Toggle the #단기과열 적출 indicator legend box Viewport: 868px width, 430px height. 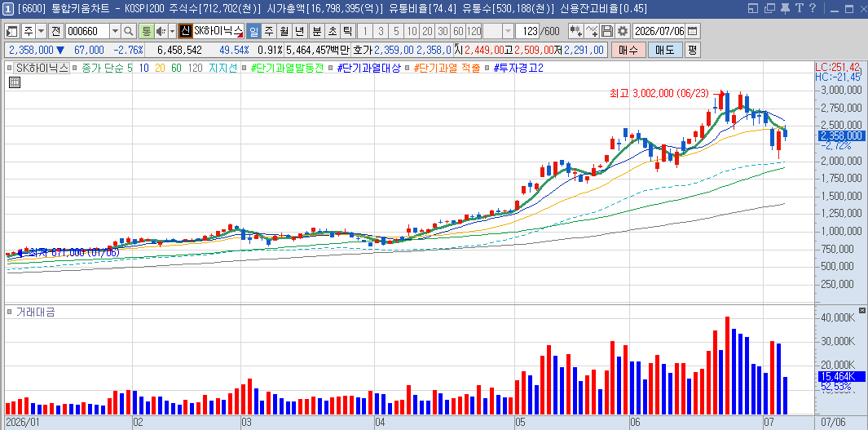tap(408, 69)
